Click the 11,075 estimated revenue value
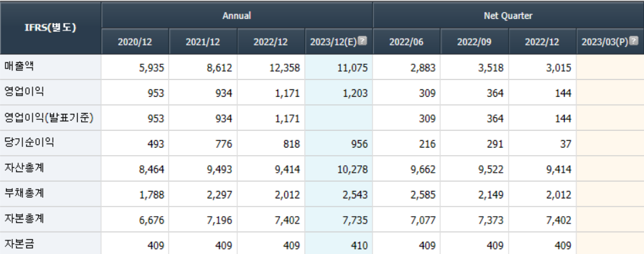Image resolution: width=644 pixels, height=254 pixels. [352, 68]
